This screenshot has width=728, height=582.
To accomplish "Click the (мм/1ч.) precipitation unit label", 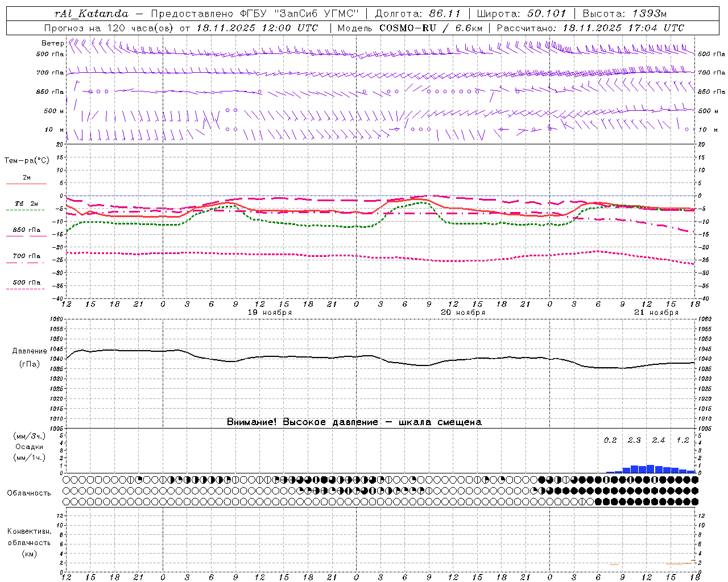I will (30, 458).
